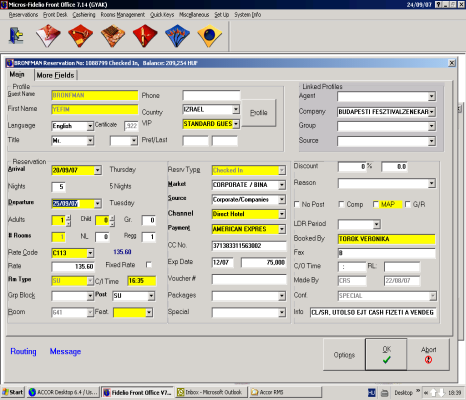Switch to Inbox - Microsoft Outlook taskbar item
The width and height of the screenshot is (466, 400).
click(x=211, y=392)
